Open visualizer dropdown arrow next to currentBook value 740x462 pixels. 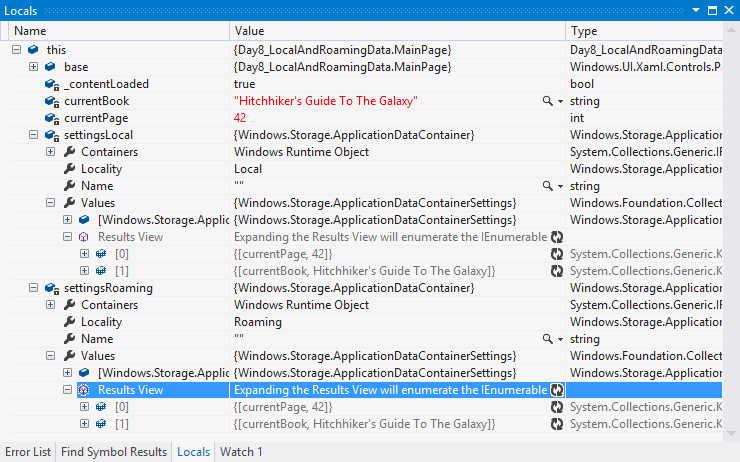click(x=560, y=102)
